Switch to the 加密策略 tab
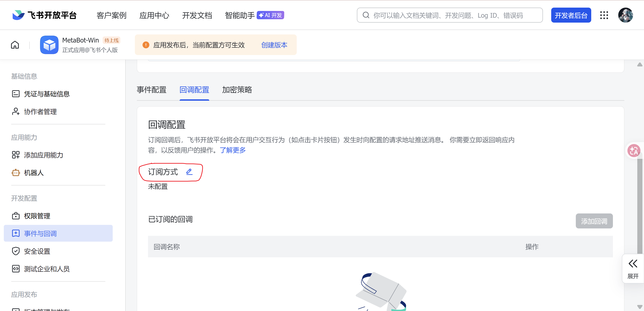 237,90
